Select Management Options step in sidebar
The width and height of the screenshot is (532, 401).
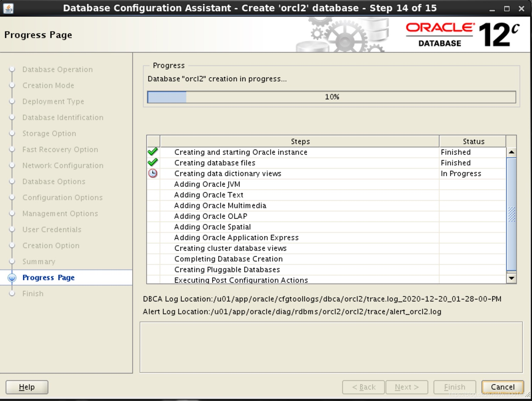tap(60, 213)
